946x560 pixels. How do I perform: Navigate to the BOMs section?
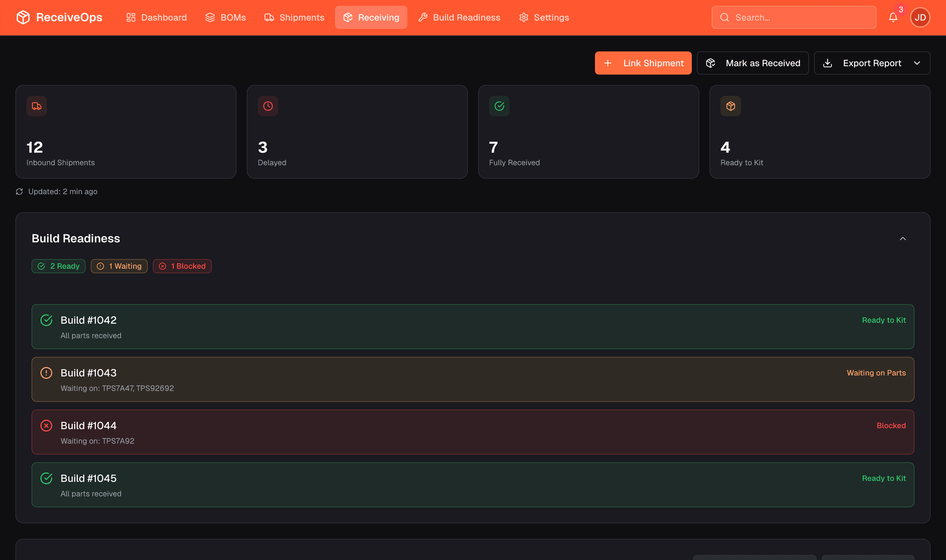tap(226, 17)
